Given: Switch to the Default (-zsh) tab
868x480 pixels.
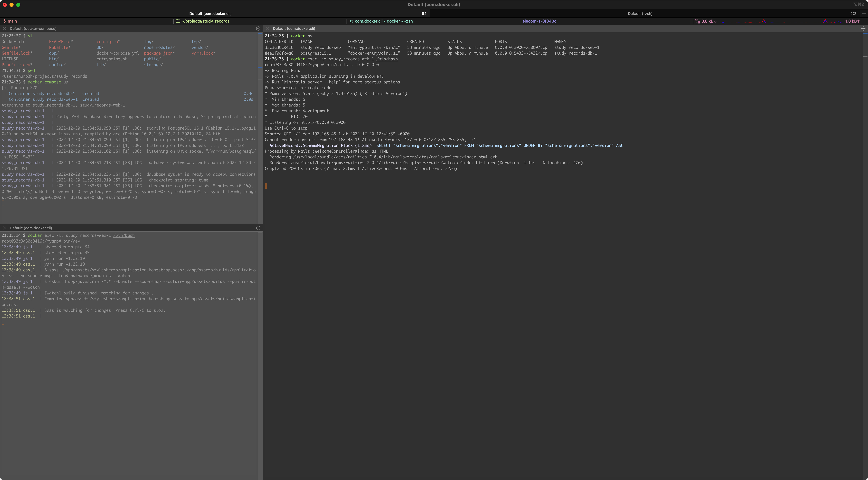Looking at the screenshot, I should click(x=639, y=13).
